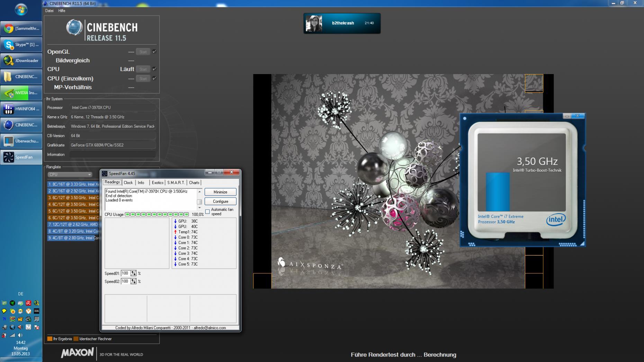The width and height of the screenshot is (644, 362).
Task: Click the DE language indicator
Action: click(x=21, y=294)
